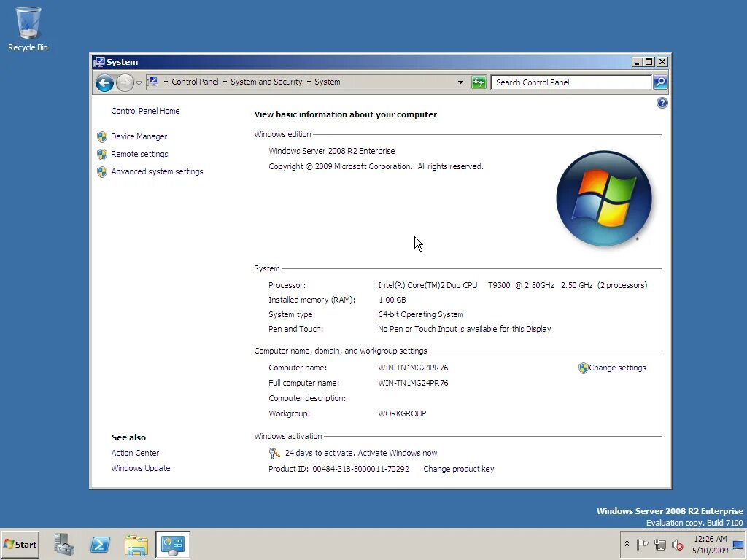Launch Server Manager from taskbar
This screenshot has height=560, width=747.
(x=64, y=544)
